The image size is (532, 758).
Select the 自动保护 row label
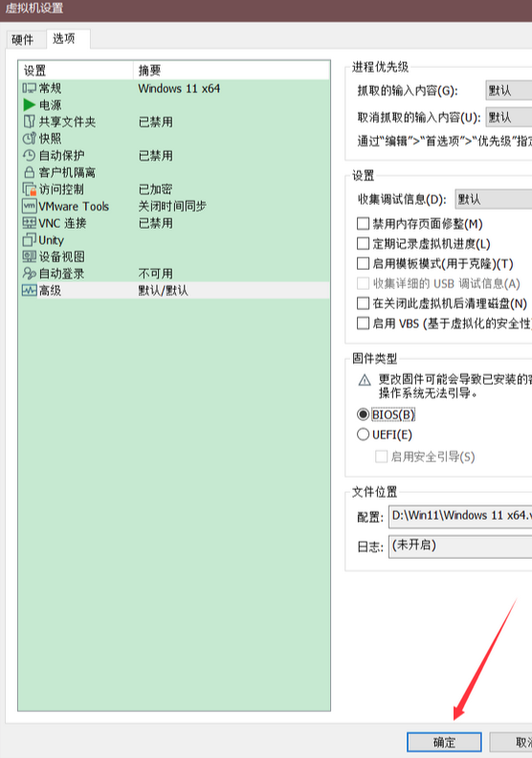click(61, 156)
